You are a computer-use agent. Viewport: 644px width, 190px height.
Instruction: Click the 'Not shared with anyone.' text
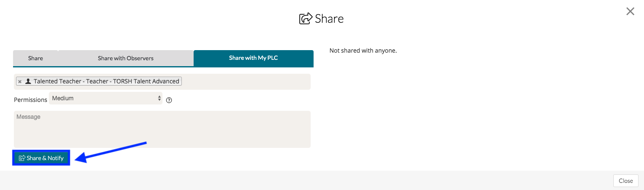point(363,51)
